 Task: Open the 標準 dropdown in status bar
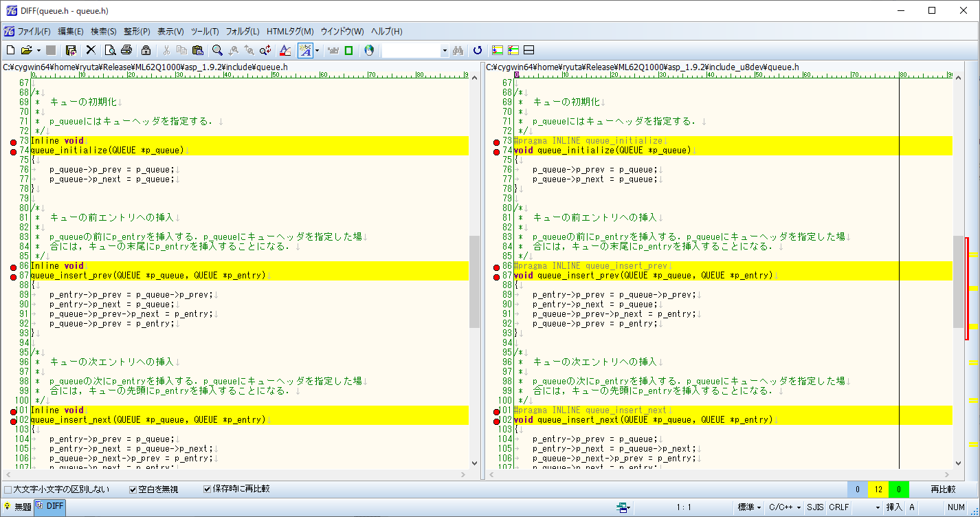tap(749, 507)
